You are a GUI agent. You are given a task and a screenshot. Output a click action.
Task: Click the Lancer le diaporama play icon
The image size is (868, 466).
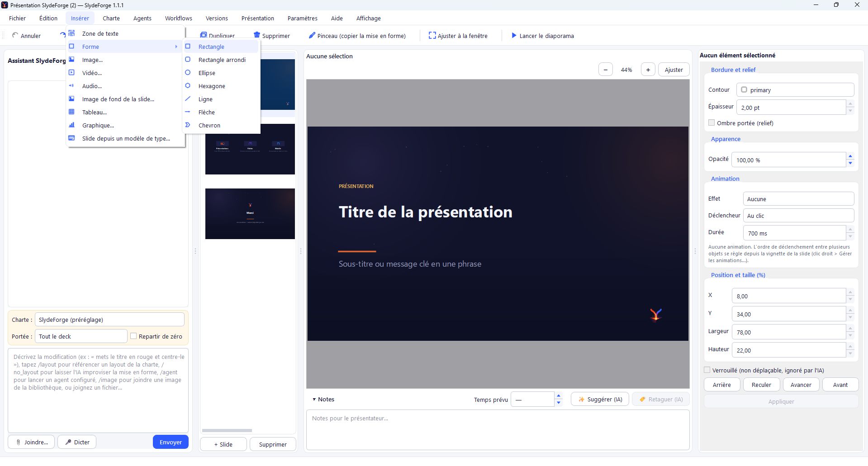tap(514, 35)
